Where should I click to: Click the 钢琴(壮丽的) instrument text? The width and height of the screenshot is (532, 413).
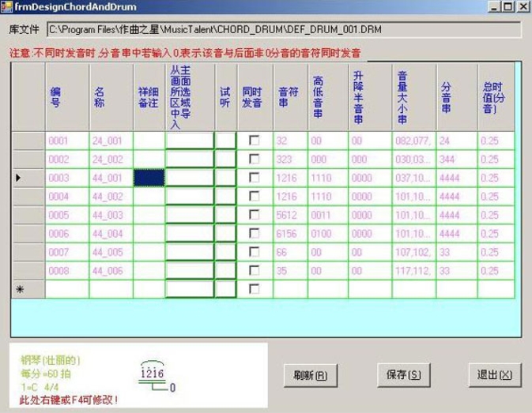[51, 360]
